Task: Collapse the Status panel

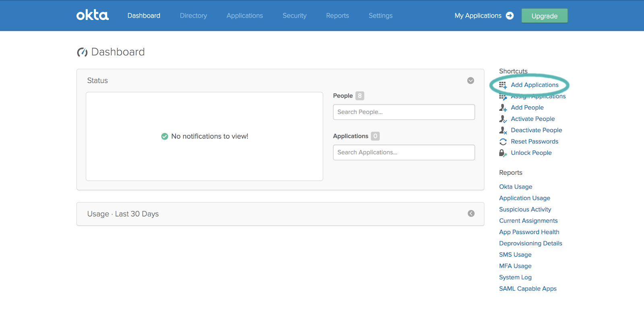Action: point(471,81)
